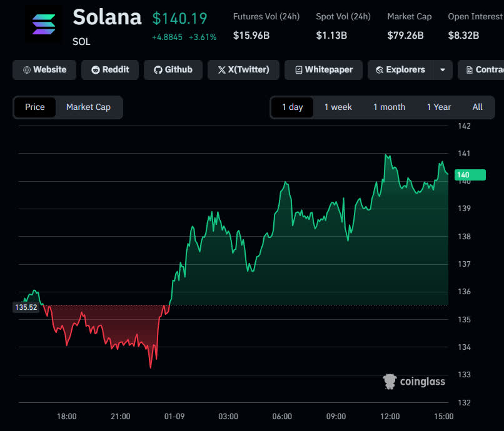Select the 1 month range tab
This screenshot has width=504, height=431.
389,107
